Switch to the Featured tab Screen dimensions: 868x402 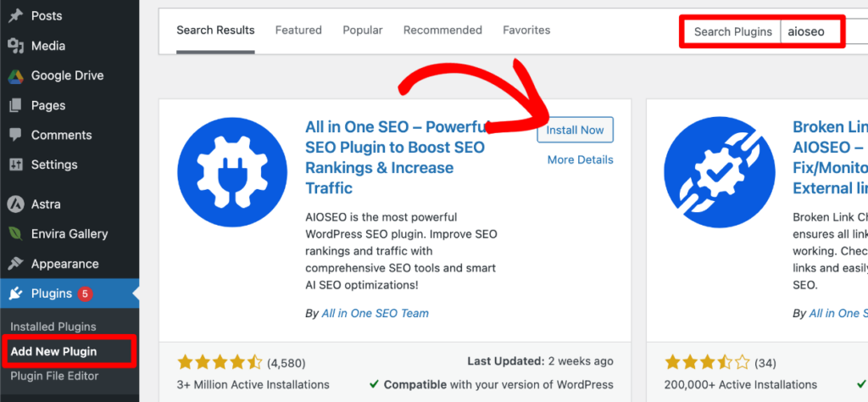point(298,30)
